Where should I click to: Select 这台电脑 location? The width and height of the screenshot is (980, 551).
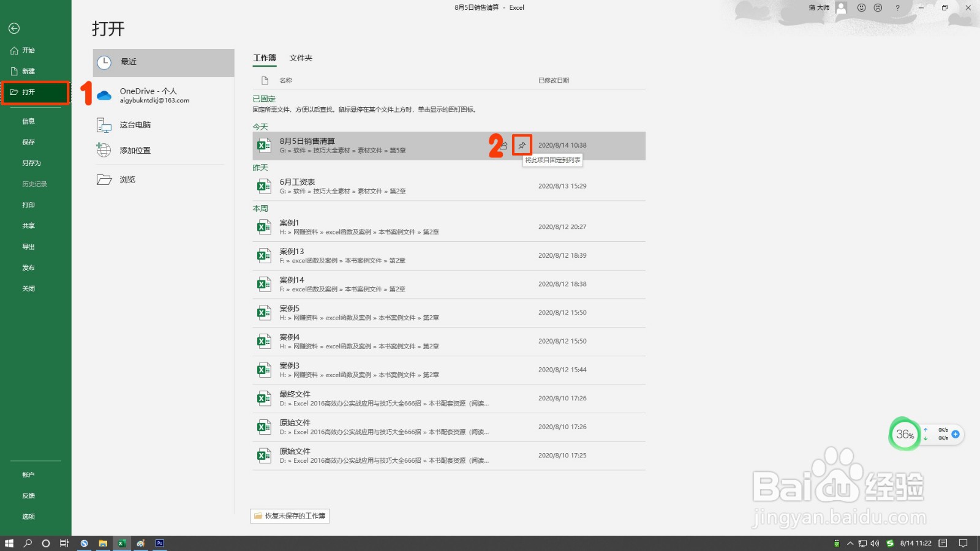[x=164, y=125]
